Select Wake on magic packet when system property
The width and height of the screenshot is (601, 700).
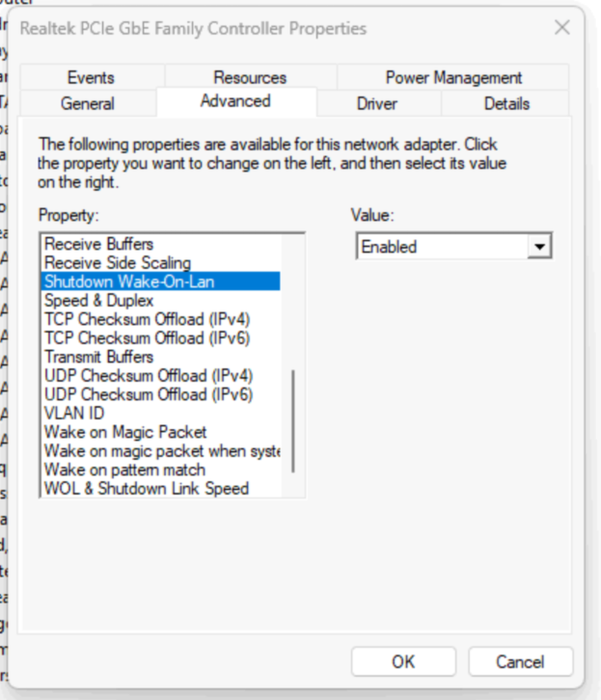[161, 451]
